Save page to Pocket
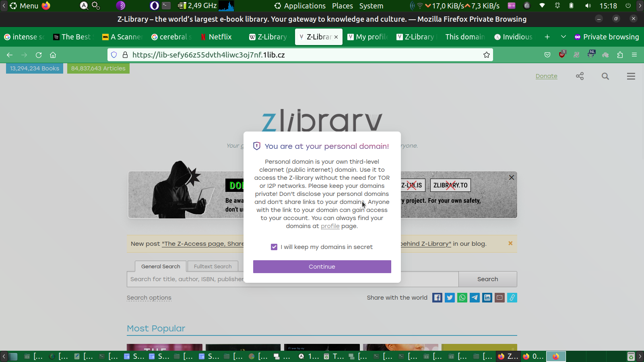 547,55
